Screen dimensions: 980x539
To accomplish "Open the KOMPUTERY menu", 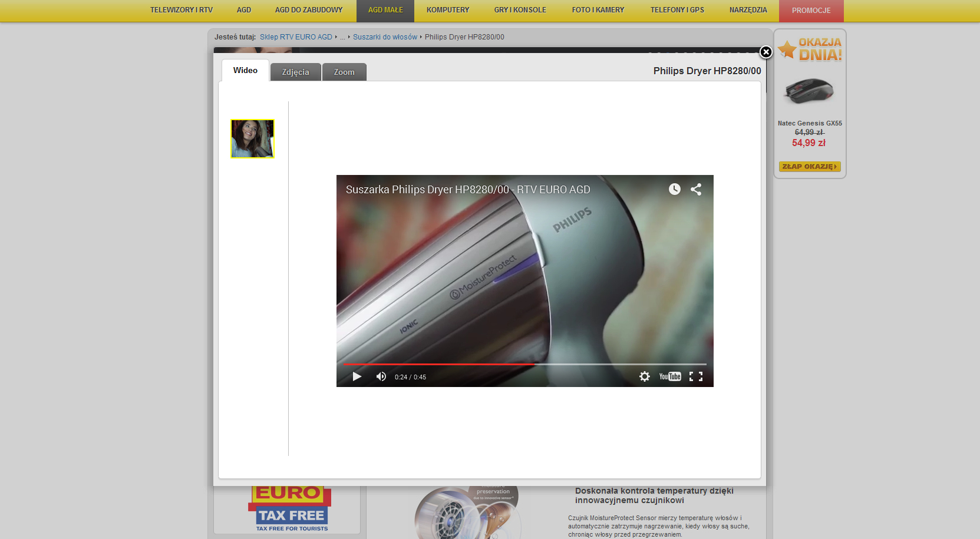I will 448,10.
